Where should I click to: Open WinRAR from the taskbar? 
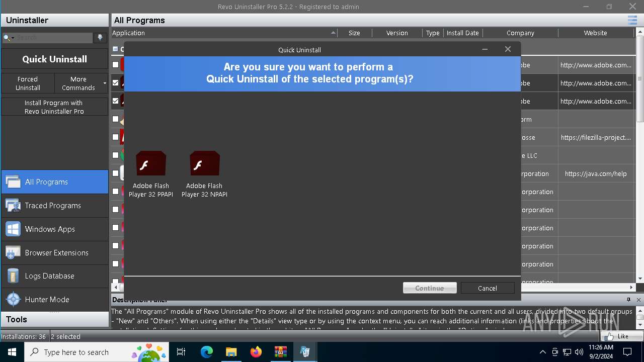coord(280,352)
